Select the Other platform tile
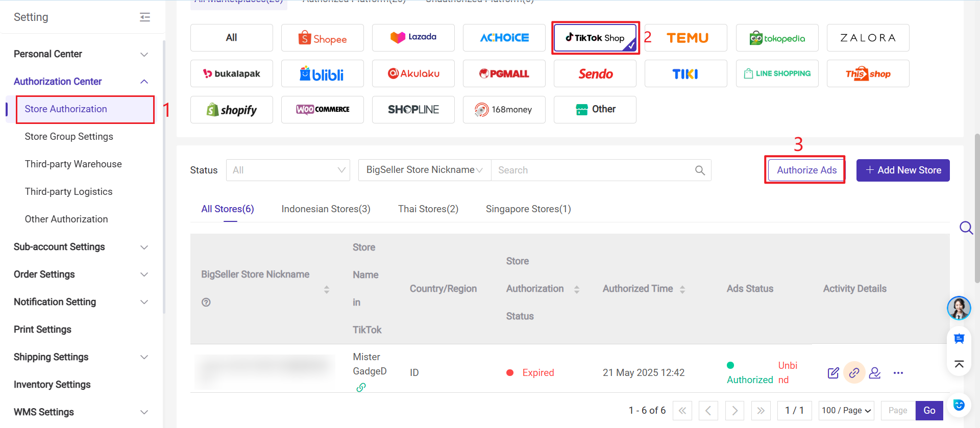 [x=595, y=110]
